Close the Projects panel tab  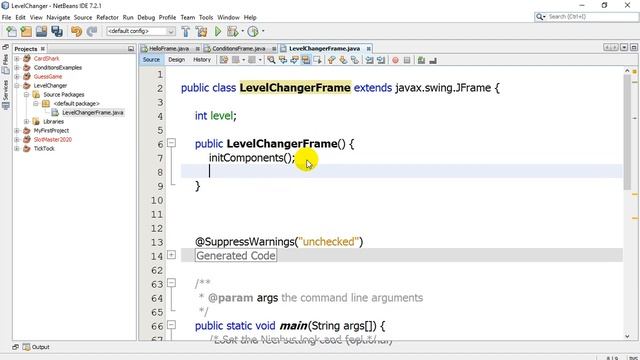42,49
